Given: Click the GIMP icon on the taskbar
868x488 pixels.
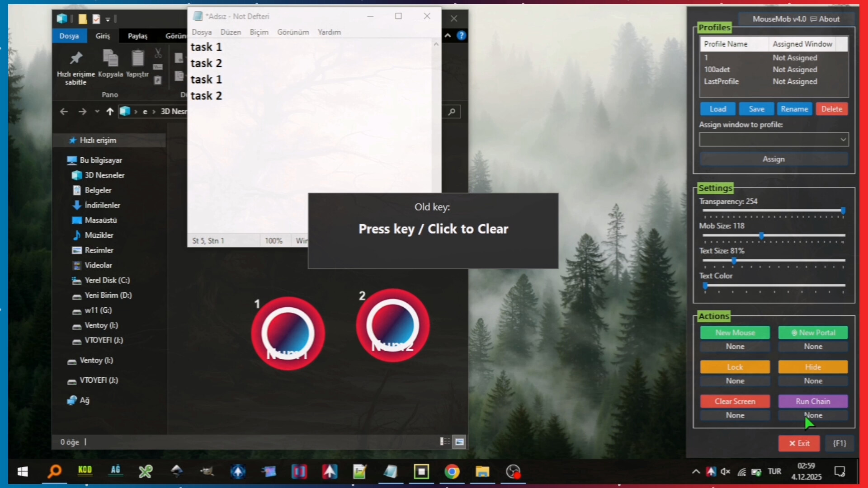Looking at the screenshot, I should [x=207, y=472].
